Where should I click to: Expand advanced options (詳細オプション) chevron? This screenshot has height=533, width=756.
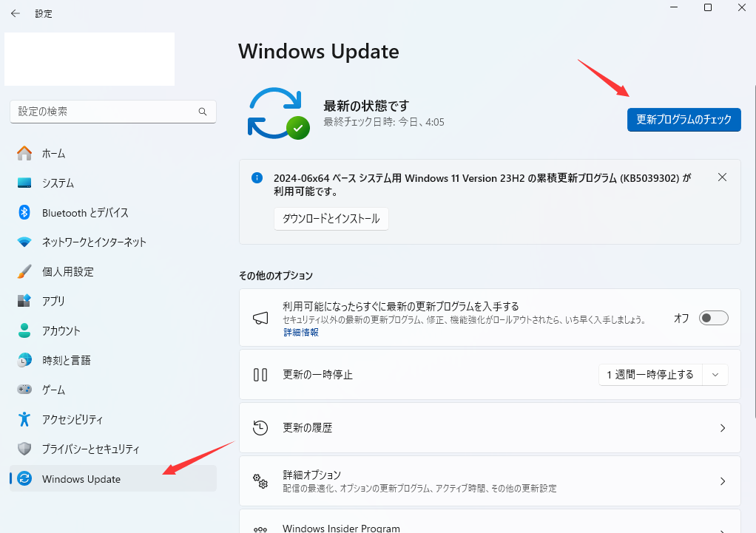point(723,481)
